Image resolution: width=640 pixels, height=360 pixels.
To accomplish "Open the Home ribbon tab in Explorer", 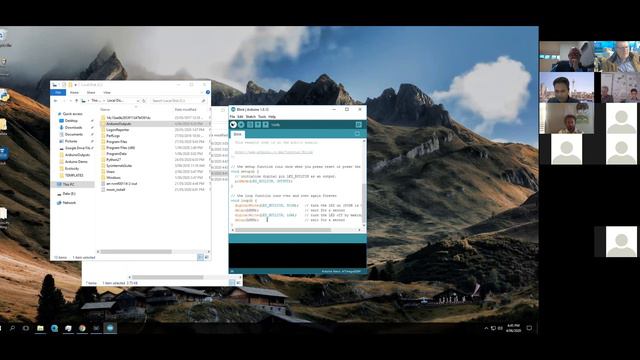I will click(x=74, y=93).
